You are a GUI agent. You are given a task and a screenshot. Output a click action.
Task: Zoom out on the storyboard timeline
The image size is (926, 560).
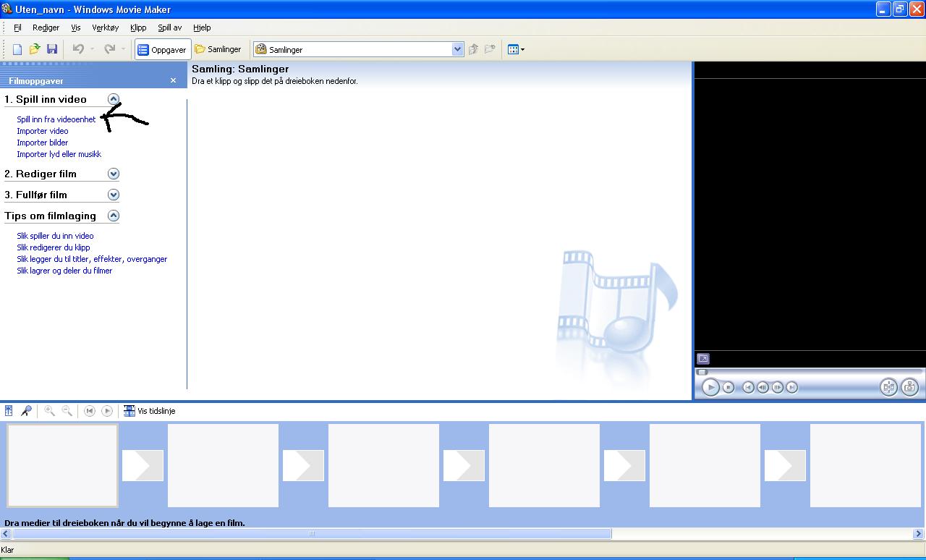[x=67, y=411]
